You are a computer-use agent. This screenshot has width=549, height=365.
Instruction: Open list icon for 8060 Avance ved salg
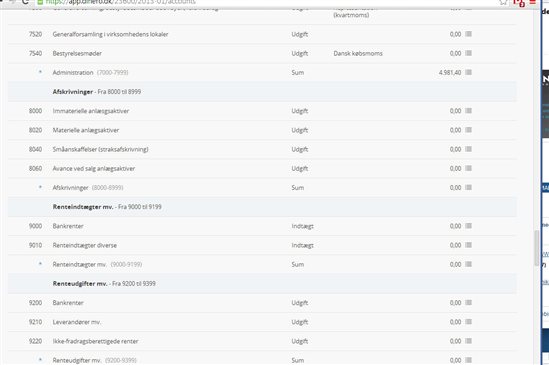tap(468, 168)
